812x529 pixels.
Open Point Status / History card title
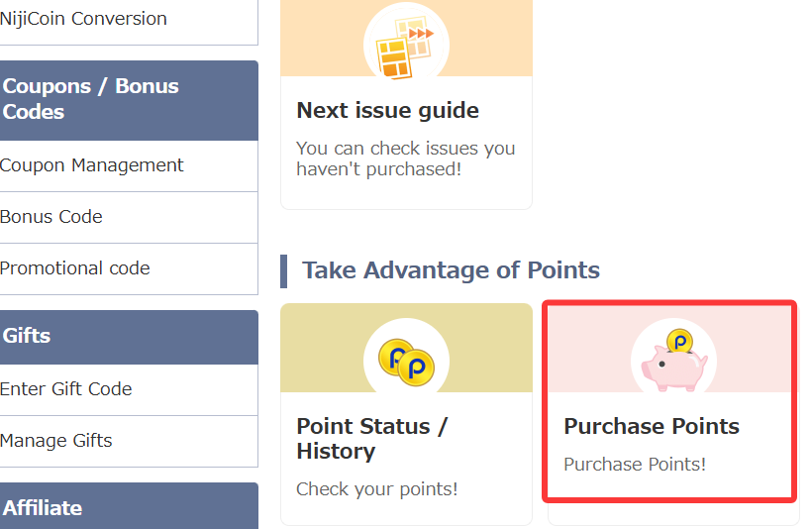coord(371,439)
